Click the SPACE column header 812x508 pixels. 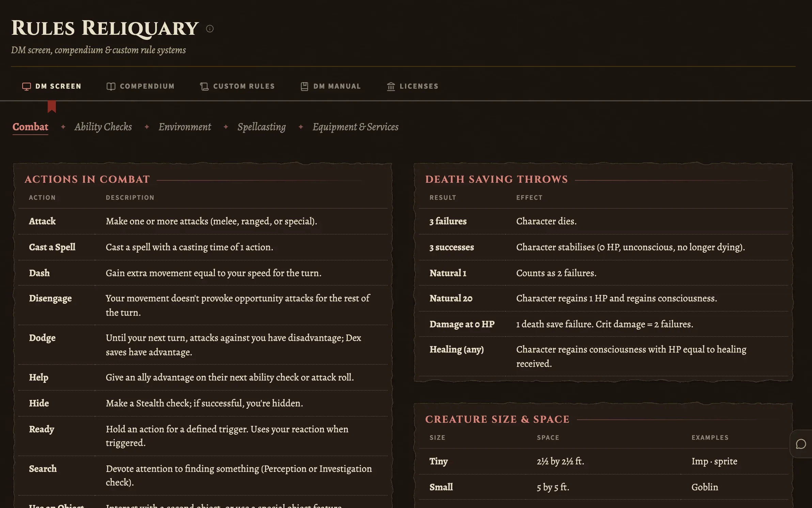(x=548, y=438)
